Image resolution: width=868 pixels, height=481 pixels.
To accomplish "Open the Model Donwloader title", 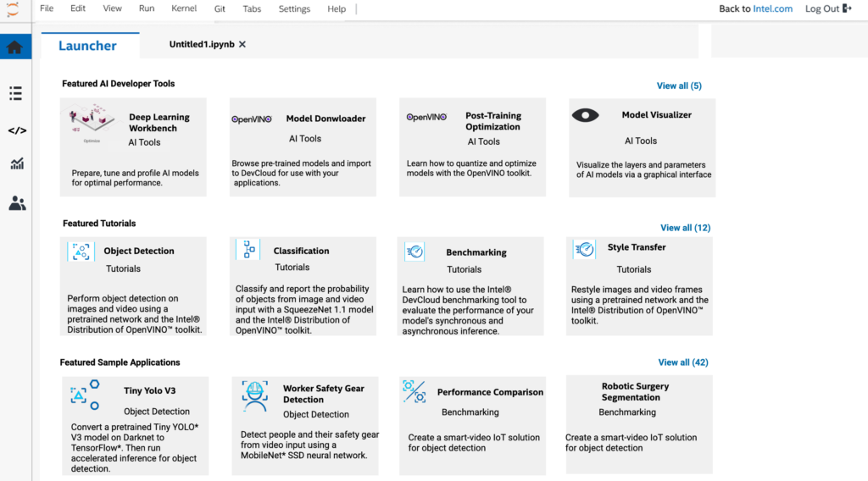I will 326,119.
